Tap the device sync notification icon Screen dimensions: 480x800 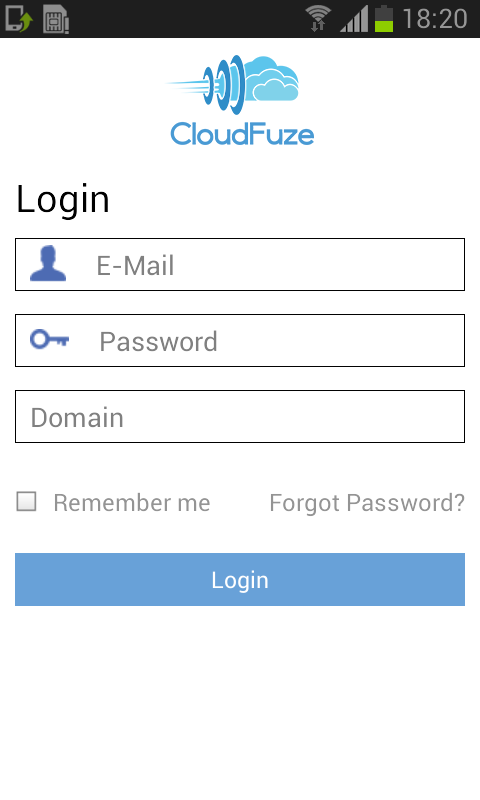click(19, 19)
